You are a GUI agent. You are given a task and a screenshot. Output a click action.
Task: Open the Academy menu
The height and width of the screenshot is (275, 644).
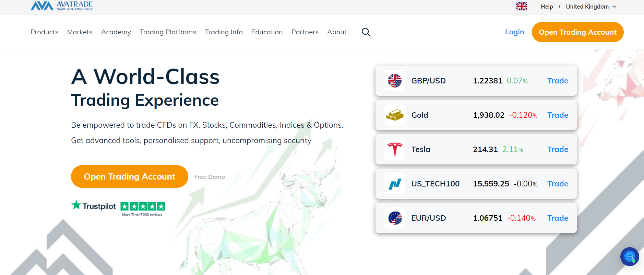pyautogui.click(x=116, y=32)
